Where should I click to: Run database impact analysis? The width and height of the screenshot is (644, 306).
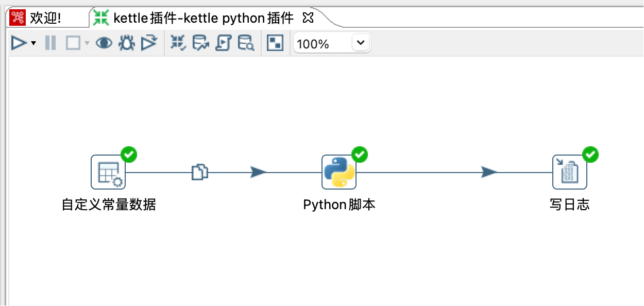[x=200, y=43]
